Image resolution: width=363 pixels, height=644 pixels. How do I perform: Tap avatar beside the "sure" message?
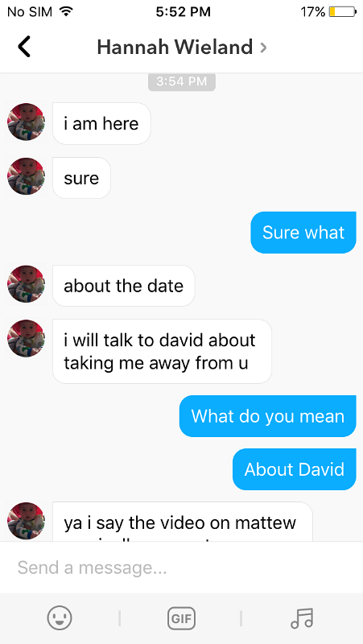point(26,176)
